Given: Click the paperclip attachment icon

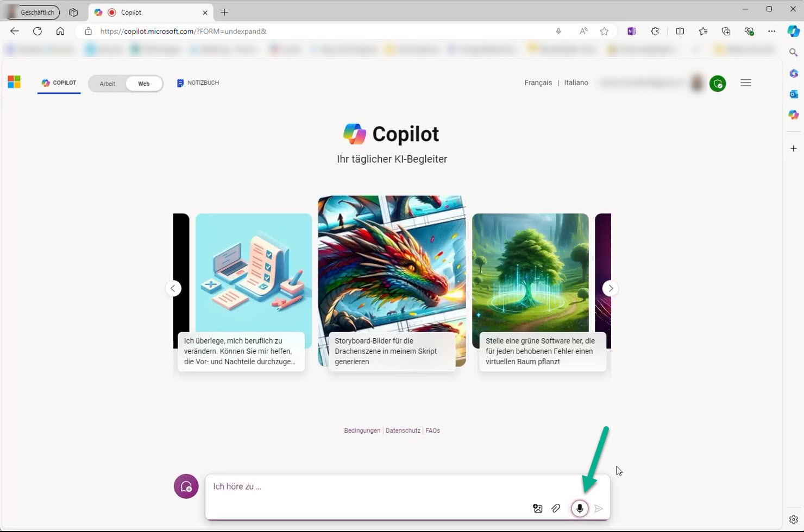Looking at the screenshot, I should (556, 509).
